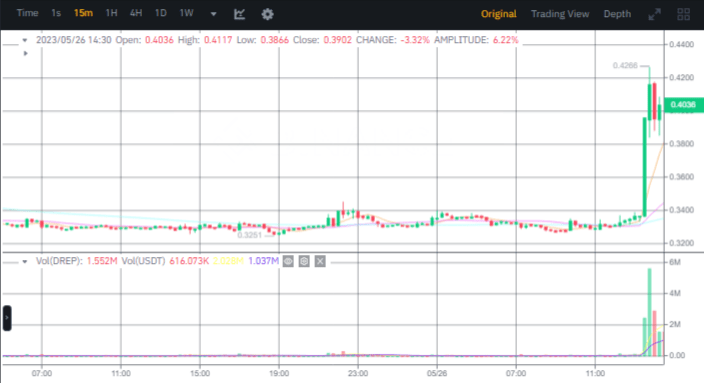This screenshot has width=704, height=383.
Task: Expand the left side panel handle
Action: coord(7,318)
